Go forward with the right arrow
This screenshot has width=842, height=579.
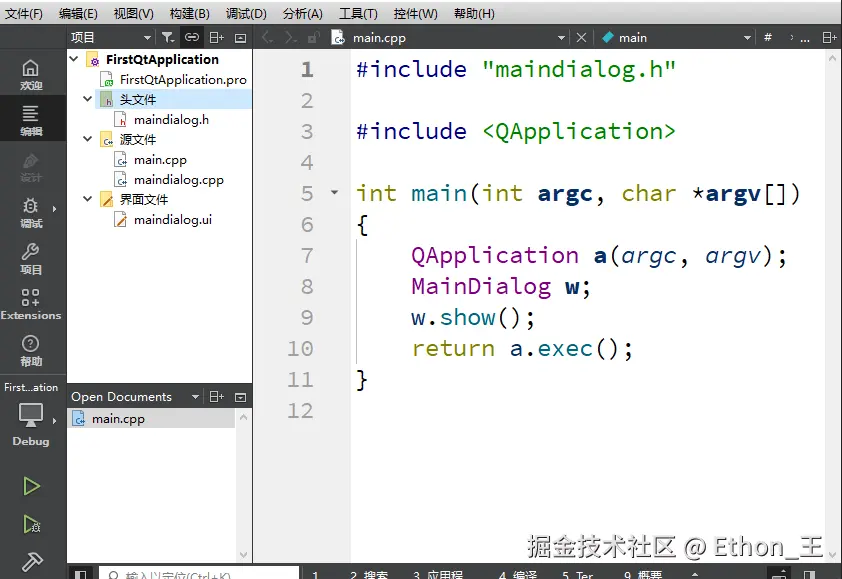click(290, 38)
